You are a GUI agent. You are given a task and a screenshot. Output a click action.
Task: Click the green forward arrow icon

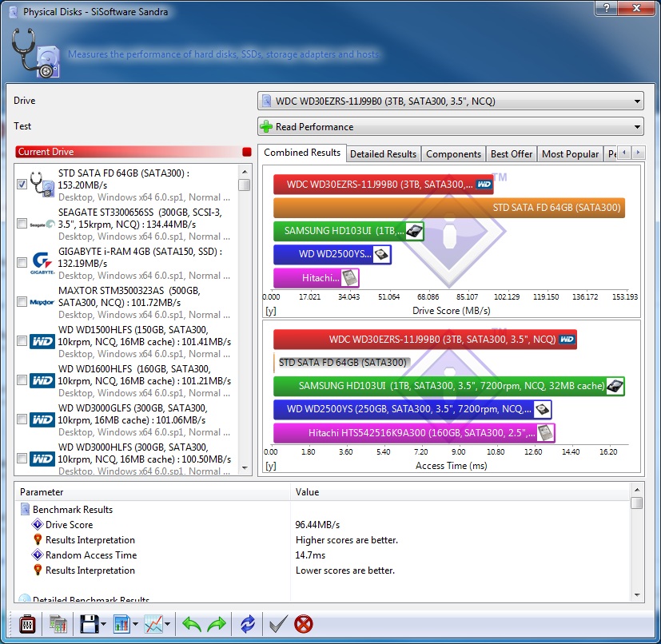pos(217,624)
